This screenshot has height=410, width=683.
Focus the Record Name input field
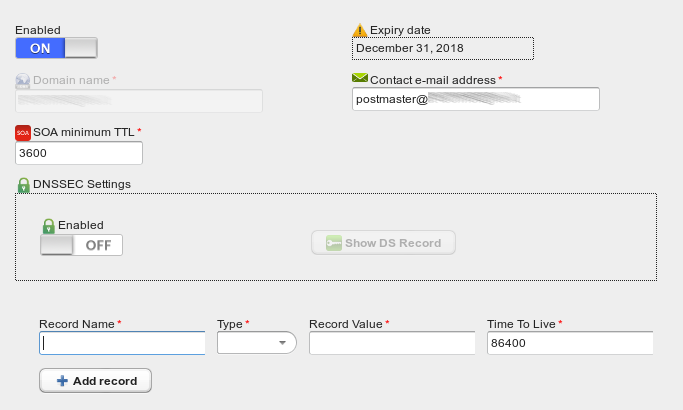pyautogui.click(x=122, y=343)
